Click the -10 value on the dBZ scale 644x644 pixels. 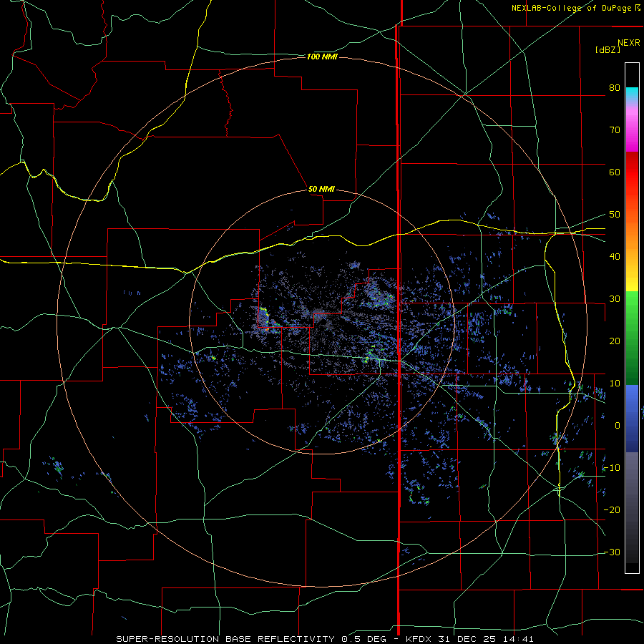(612, 468)
